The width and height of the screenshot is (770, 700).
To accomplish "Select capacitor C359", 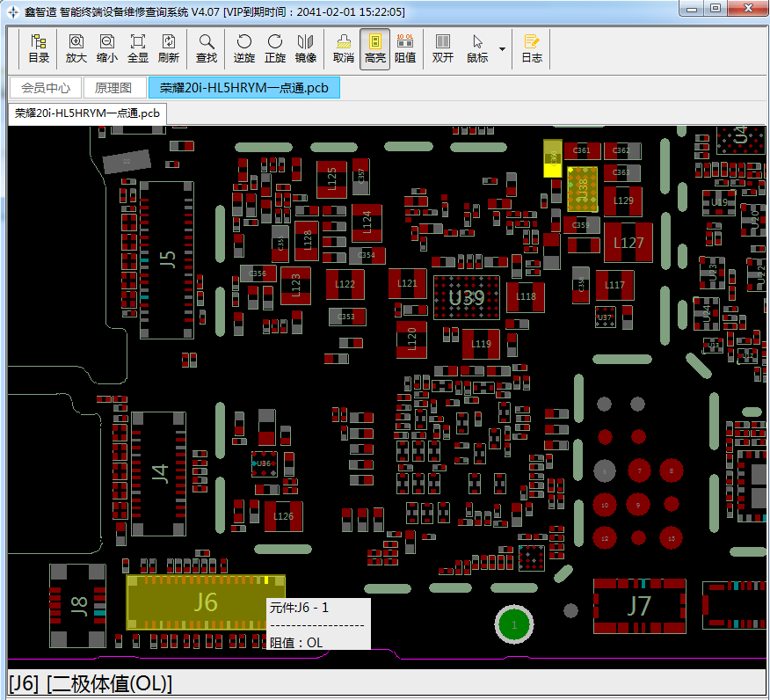I will (581, 225).
